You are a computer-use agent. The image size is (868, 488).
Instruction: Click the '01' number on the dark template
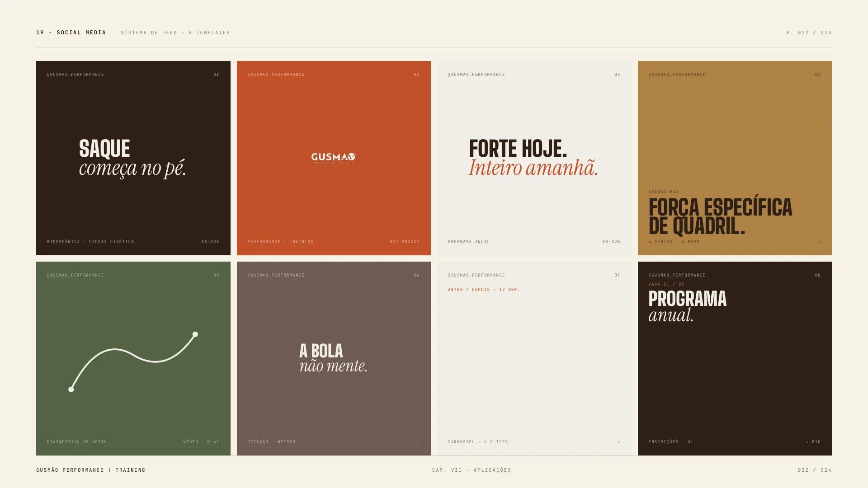tap(216, 75)
